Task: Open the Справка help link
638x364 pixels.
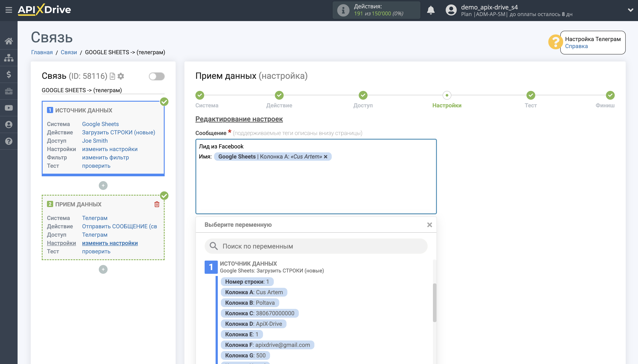Action: [576, 46]
